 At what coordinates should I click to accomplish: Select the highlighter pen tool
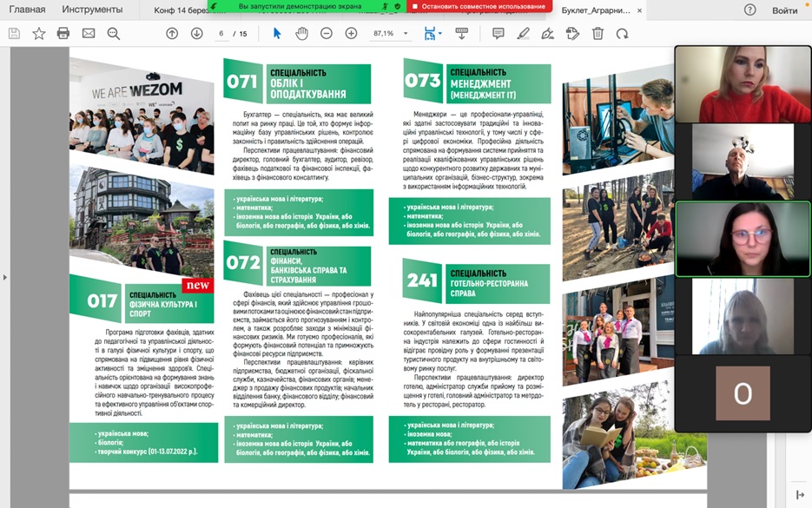[523, 34]
